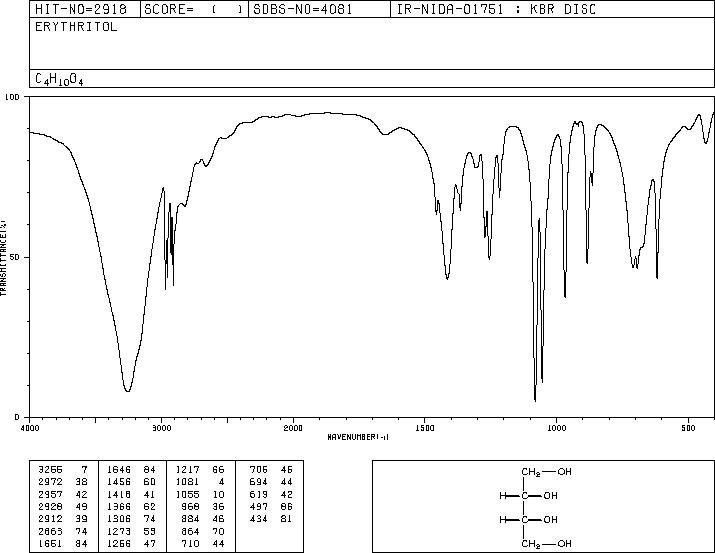Click the C4H10O4 molecular formula

pos(59,79)
